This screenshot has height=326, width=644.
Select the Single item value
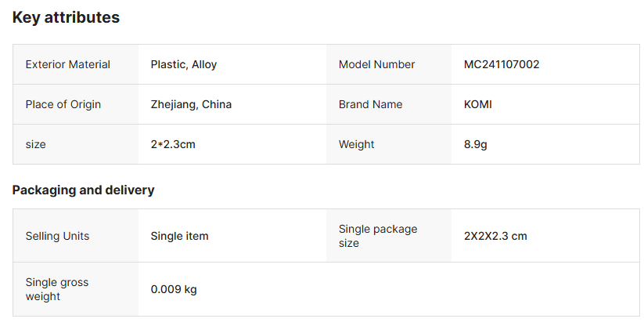point(179,236)
